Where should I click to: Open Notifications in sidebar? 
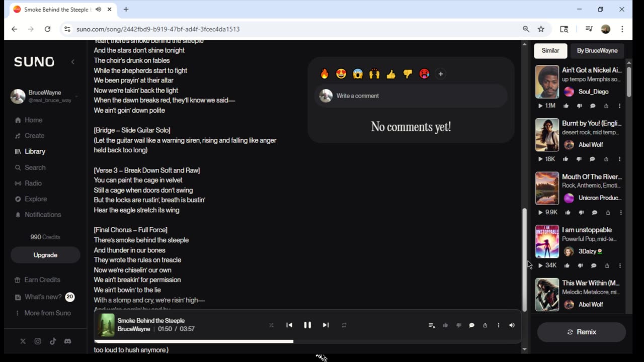click(x=38, y=215)
